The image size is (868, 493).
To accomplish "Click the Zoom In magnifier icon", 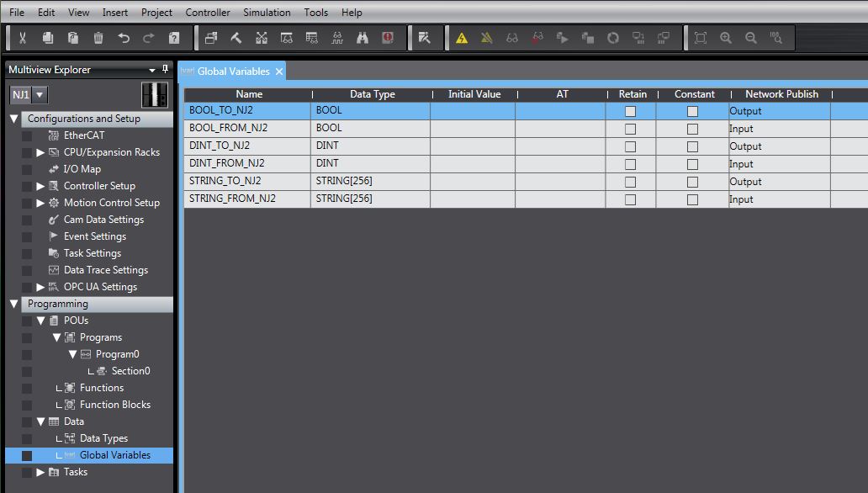I will coord(726,38).
